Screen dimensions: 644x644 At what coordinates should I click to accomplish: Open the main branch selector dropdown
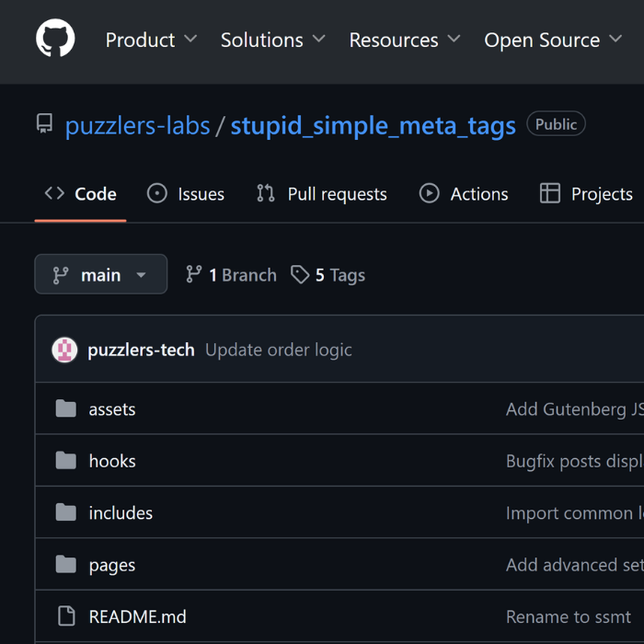click(100, 275)
